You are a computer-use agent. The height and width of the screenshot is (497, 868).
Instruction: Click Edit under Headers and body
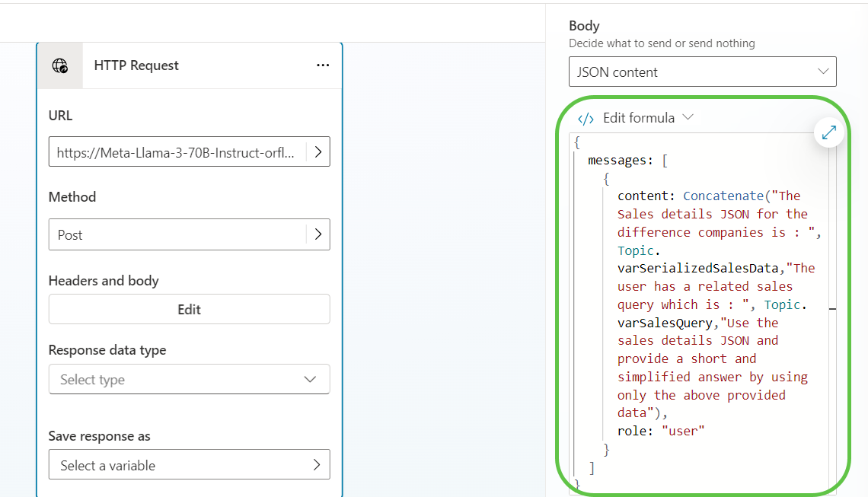189,309
